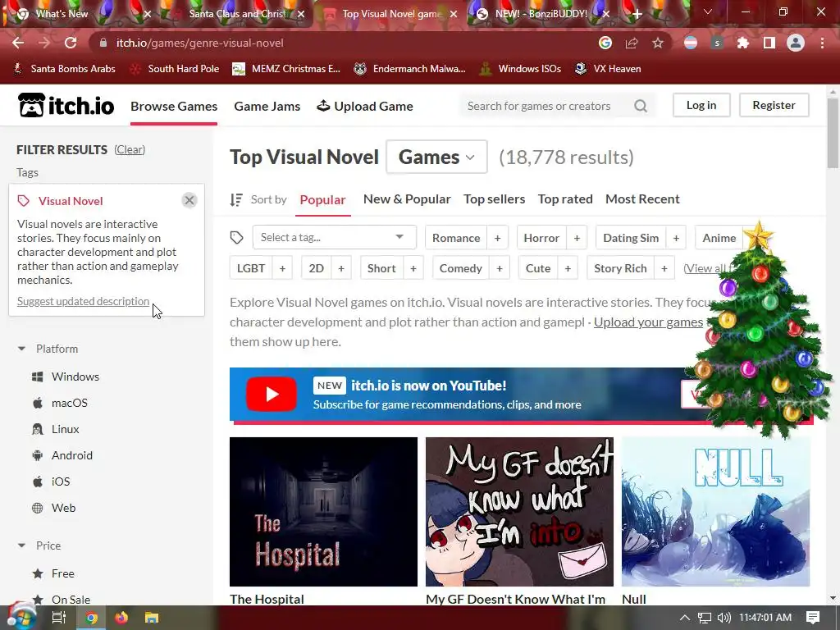Toggle Chrome side panel icon
Viewport: 840px width, 630px height.
pos(769,43)
